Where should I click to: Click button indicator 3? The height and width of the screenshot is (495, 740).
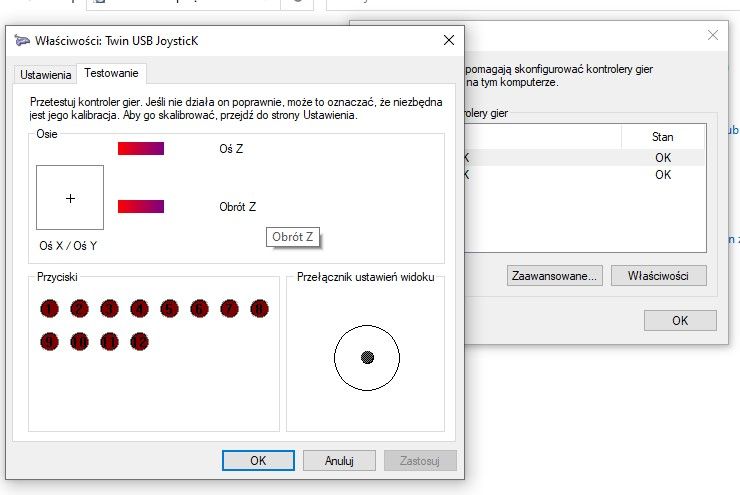[109, 309]
